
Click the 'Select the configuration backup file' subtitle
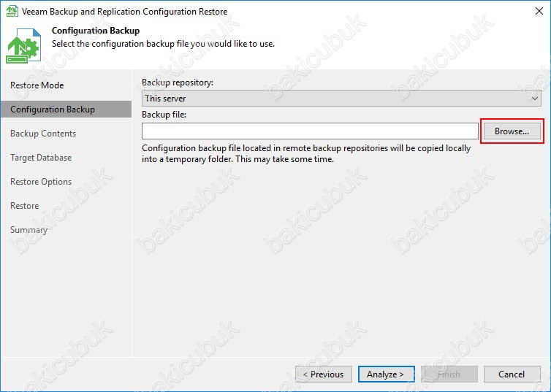tap(163, 44)
